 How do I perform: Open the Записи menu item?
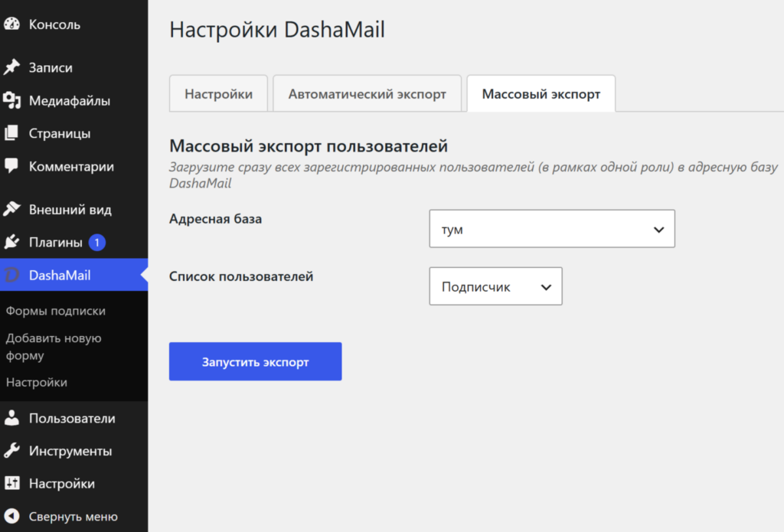(74, 67)
